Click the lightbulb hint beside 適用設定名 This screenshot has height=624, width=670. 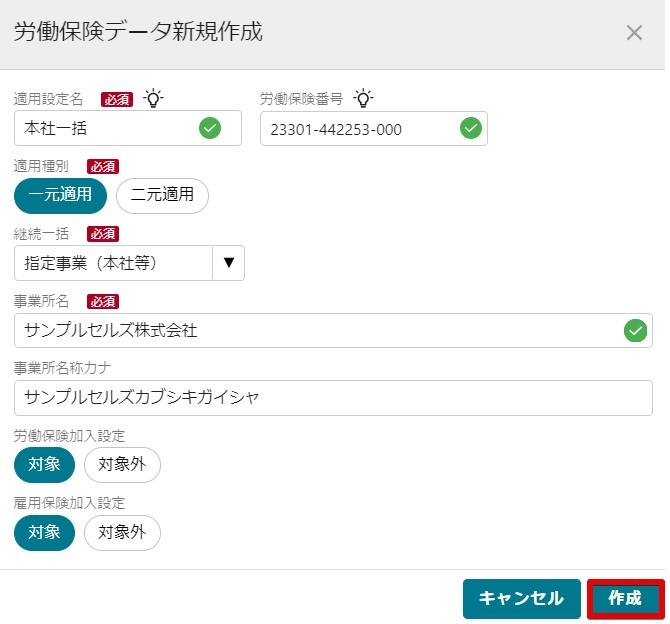[x=153, y=98]
